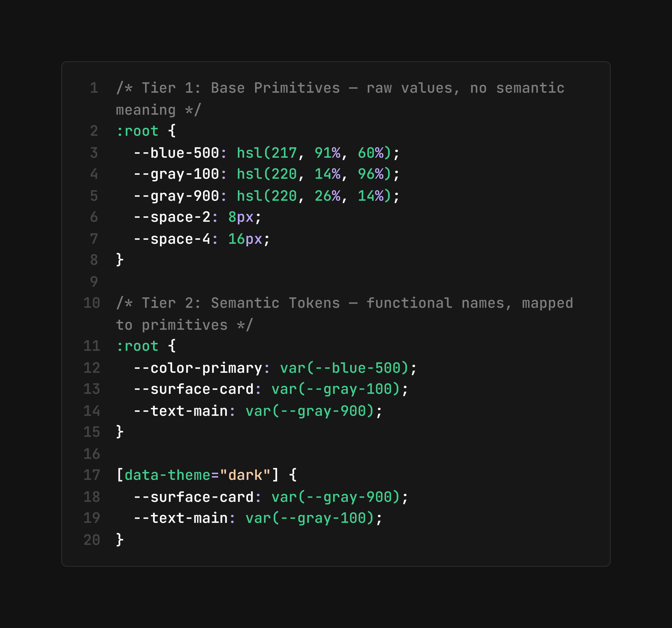Viewport: 672px width, 628px height.
Task: Click the "dark" string in attribute selector
Action: (x=245, y=475)
